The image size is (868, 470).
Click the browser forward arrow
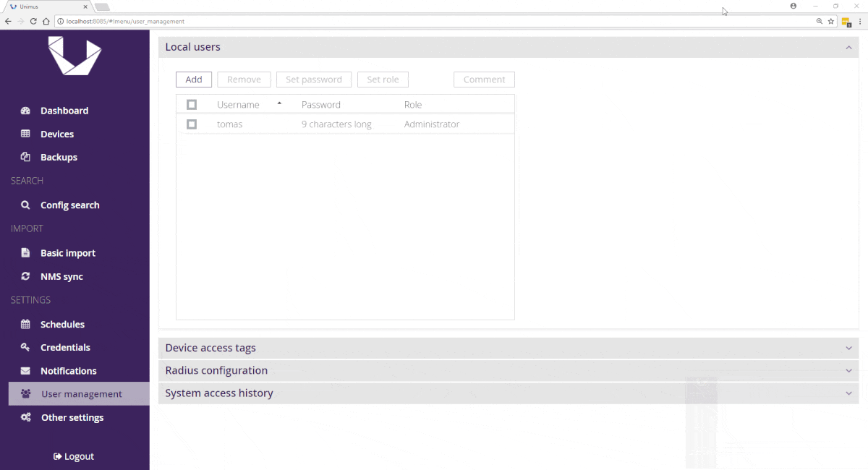[x=21, y=22]
